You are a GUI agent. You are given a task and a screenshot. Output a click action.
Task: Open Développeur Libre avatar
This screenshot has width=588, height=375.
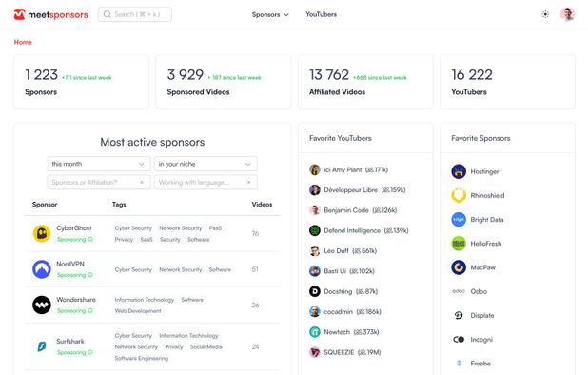315,190
